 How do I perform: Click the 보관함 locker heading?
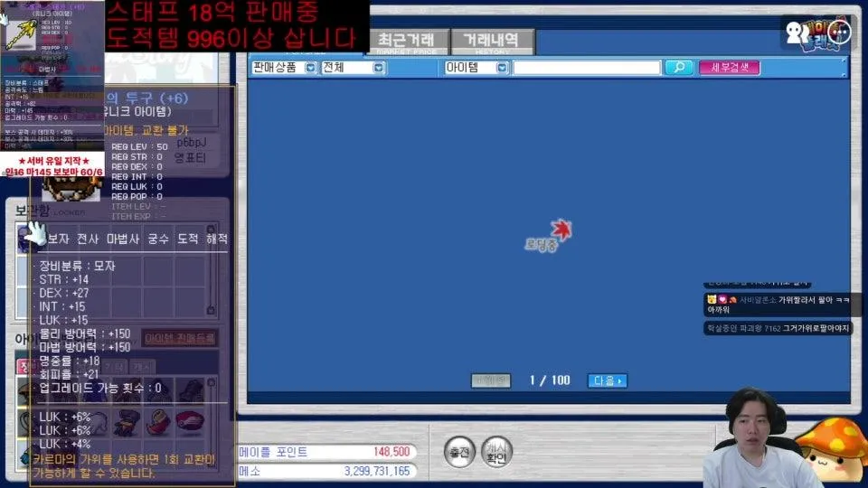[x=33, y=211]
